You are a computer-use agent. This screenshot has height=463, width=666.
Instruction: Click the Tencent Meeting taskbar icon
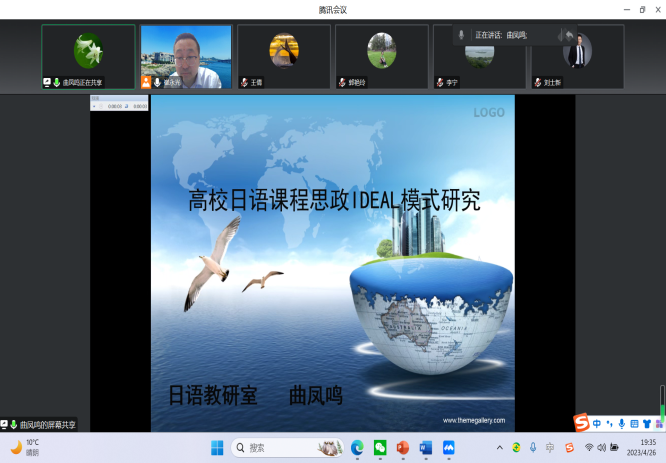point(449,447)
